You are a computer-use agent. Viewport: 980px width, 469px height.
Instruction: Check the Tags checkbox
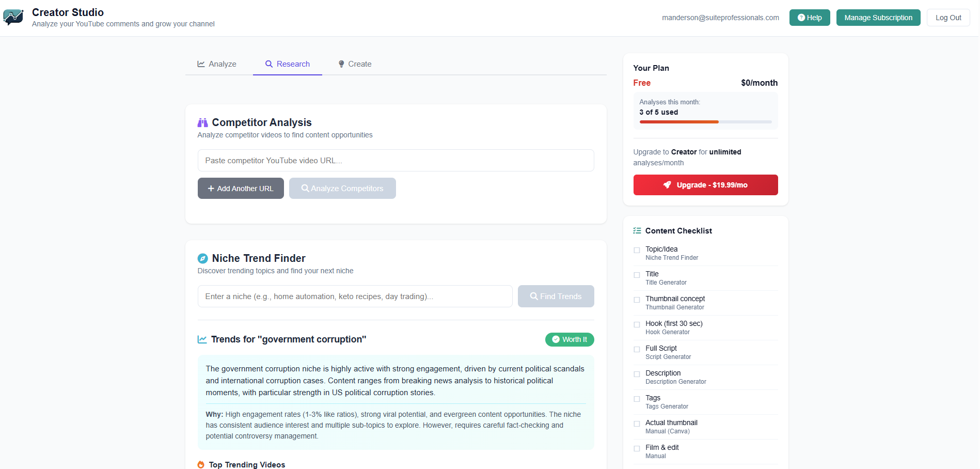pos(637,399)
